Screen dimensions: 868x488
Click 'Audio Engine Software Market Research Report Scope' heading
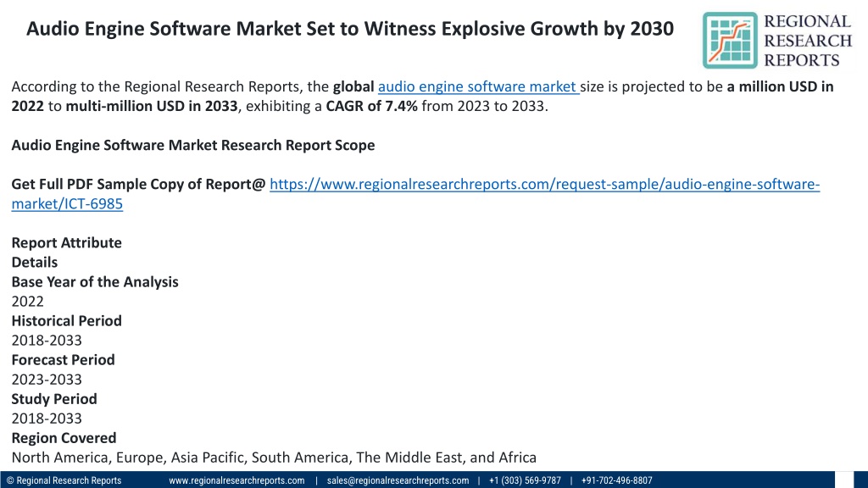pyautogui.click(x=193, y=145)
